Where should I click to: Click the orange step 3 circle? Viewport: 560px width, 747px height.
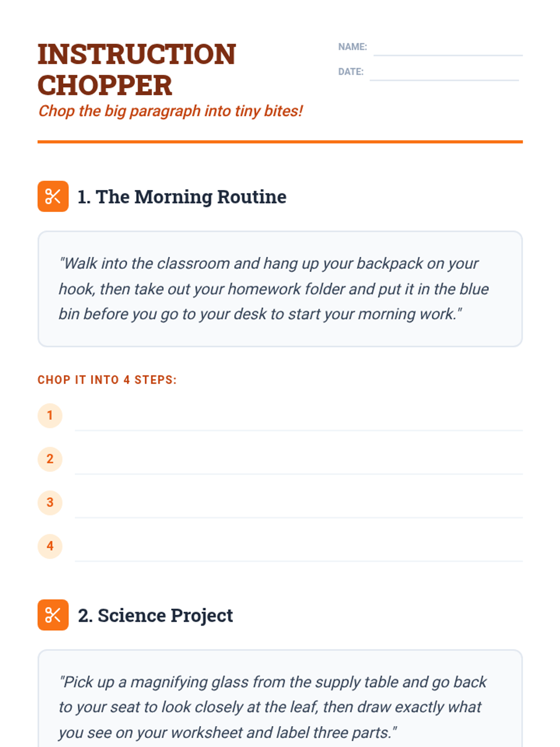point(50,502)
